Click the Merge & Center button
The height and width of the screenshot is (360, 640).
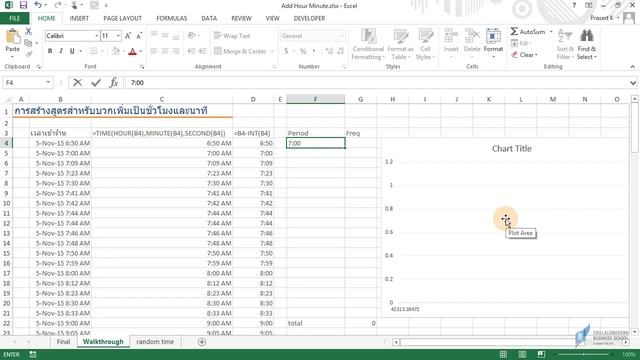[x=240, y=51]
